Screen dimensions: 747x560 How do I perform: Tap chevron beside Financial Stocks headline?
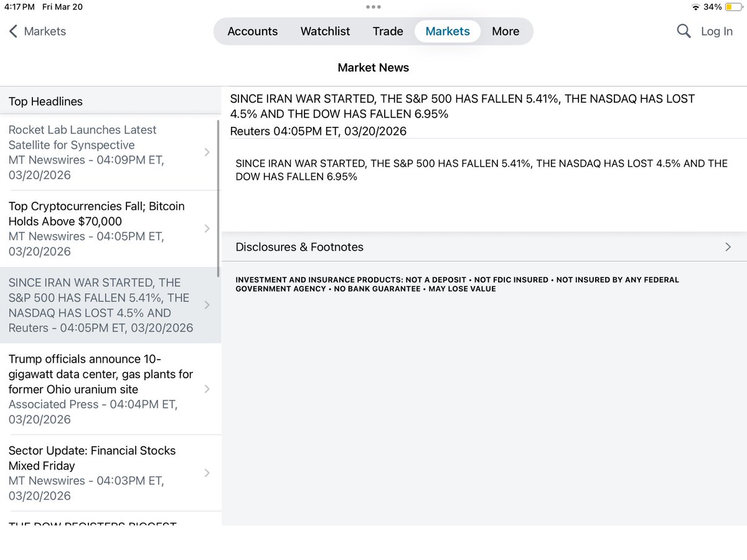(207, 473)
